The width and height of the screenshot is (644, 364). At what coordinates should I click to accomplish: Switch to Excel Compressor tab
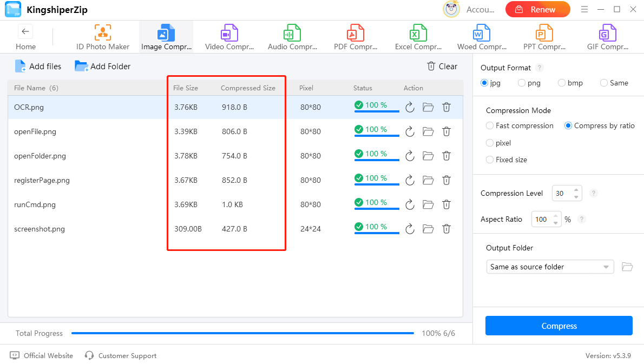[x=418, y=37]
